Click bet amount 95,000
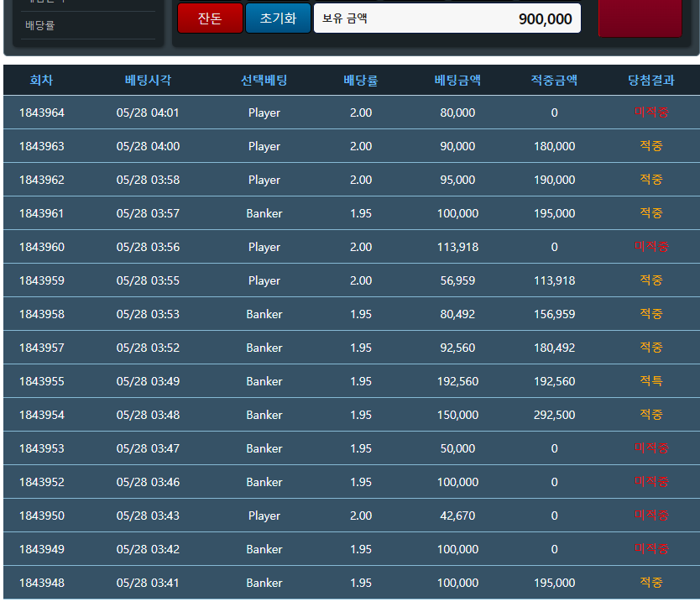This screenshot has height=602, width=700. point(457,180)
